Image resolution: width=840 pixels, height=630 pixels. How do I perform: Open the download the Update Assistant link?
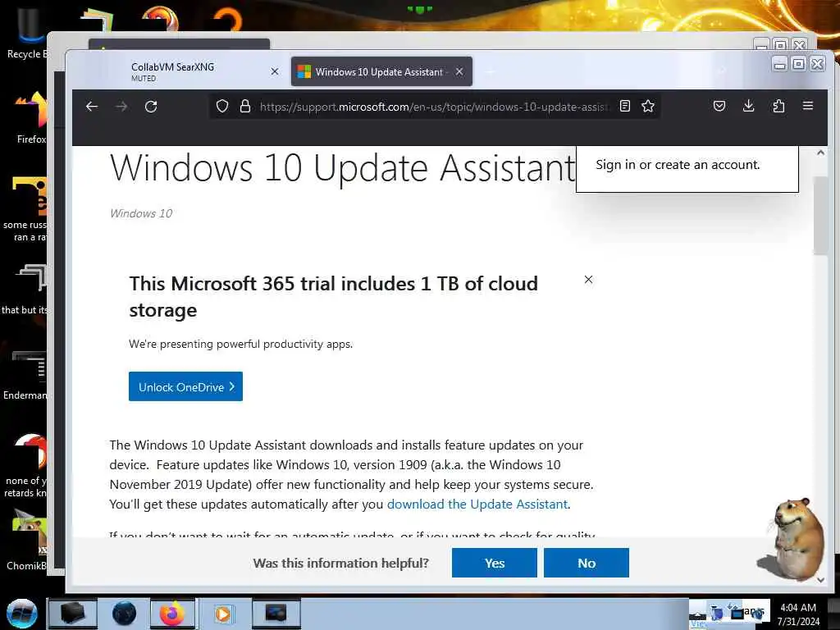coord(477,504)
